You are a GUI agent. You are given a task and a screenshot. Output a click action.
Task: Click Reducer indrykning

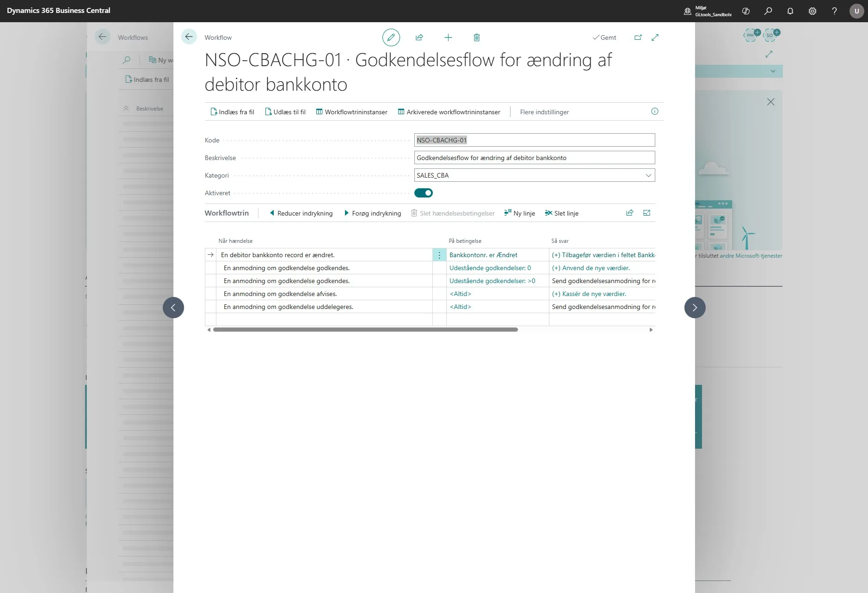point(301,213)
